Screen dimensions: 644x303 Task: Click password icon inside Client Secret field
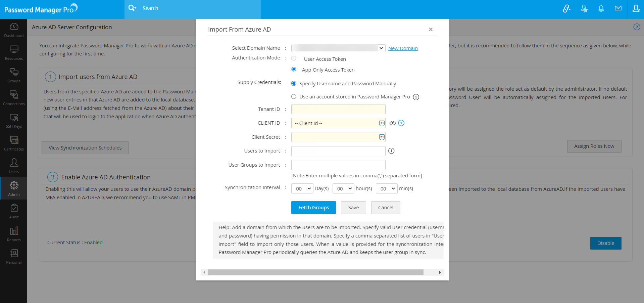[382, 137]
